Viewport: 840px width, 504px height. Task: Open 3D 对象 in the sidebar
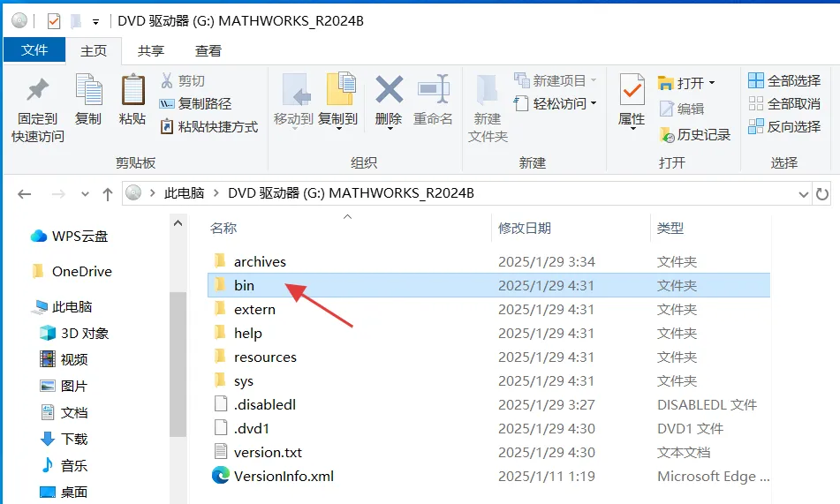74,333
